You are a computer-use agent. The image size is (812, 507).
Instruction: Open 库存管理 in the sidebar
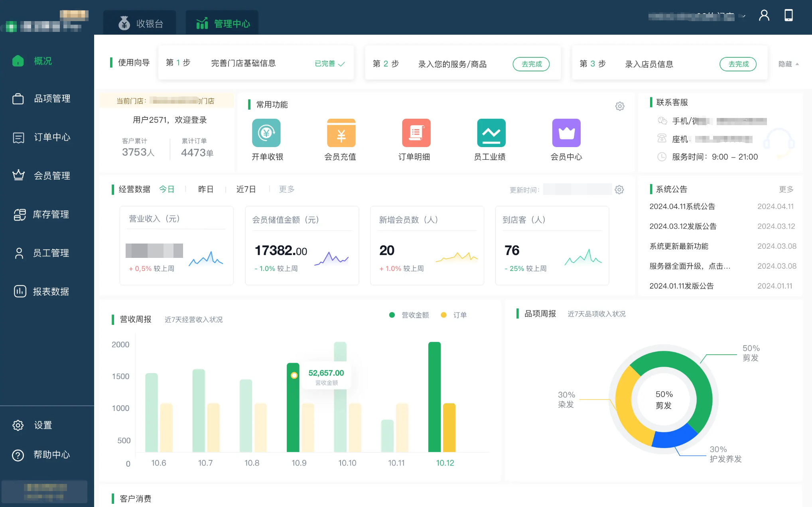(51, 214)
